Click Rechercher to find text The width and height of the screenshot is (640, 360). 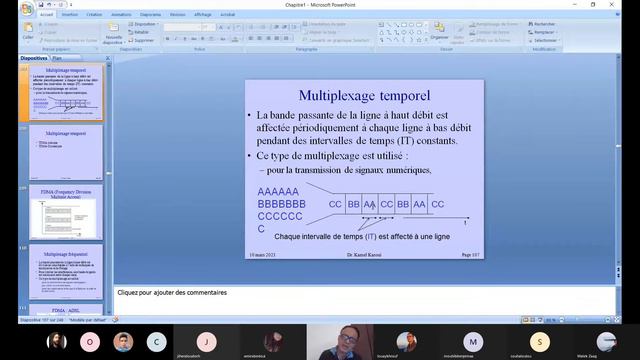pos(542,24)
